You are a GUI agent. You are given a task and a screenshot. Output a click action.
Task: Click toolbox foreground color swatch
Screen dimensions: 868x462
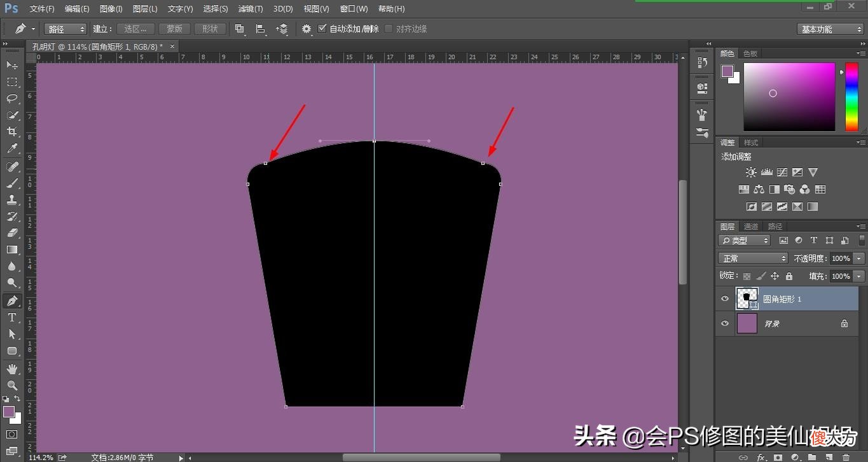point(9,412)
